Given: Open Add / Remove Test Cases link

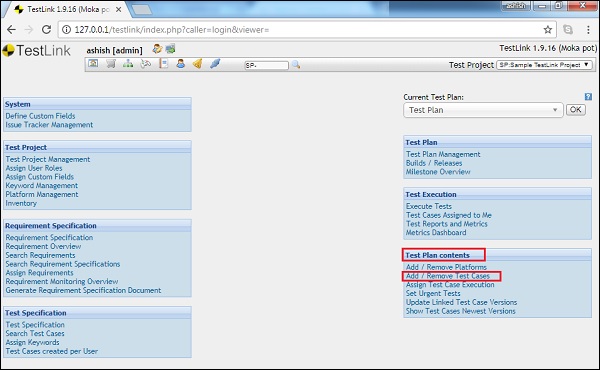Looking at the screenshot, I should click(x=448, y=276).
